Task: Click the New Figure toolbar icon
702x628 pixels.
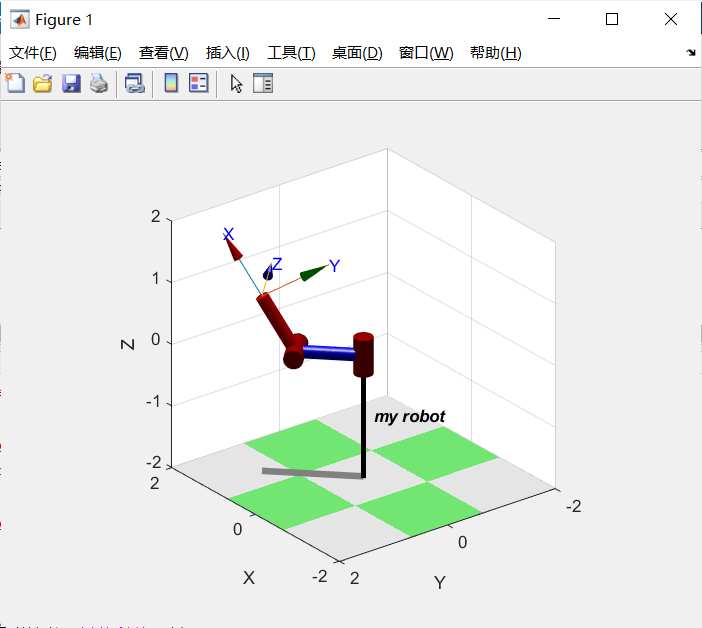Action: coord(15,83)
